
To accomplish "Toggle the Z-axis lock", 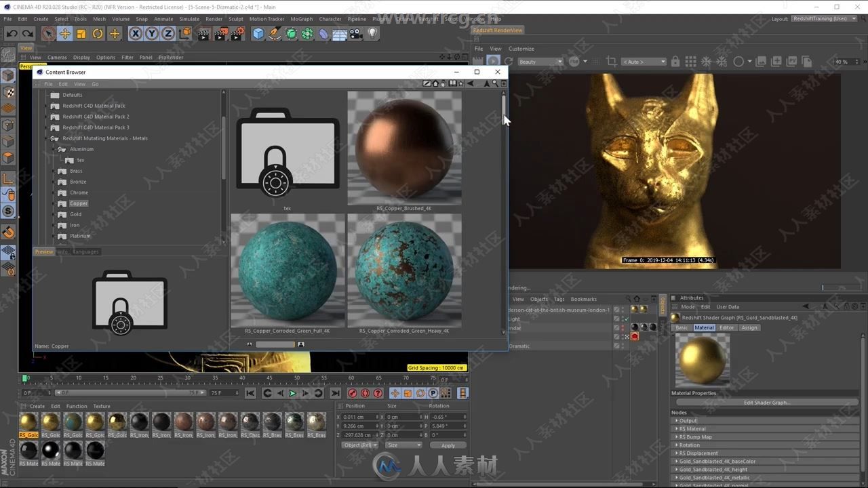I will pyautogui.click(x=168, y=34).
